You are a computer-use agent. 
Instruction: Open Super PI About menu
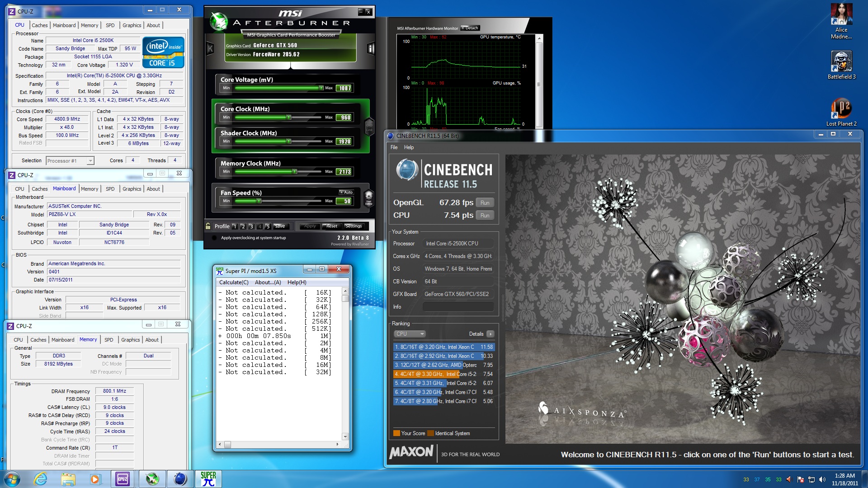[268, 282]
